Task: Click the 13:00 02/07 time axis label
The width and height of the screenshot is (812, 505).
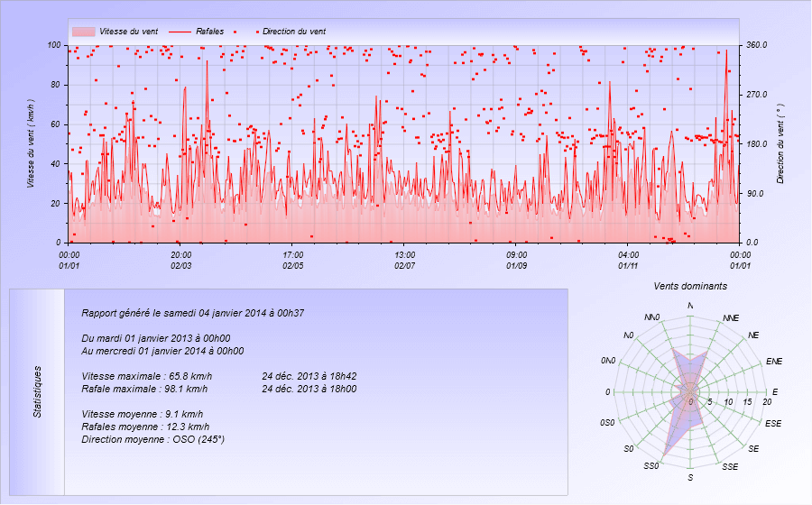Action: click(404, 261)
